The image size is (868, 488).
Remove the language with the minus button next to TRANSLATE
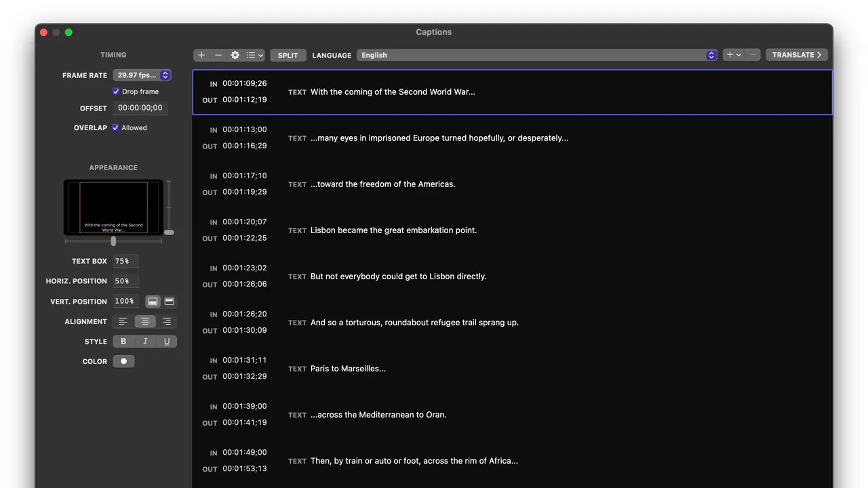[752, 55]
